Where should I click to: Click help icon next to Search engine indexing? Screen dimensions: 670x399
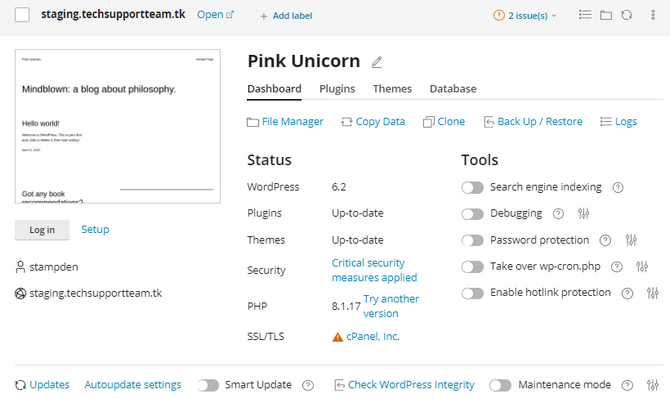click(617, 187)
